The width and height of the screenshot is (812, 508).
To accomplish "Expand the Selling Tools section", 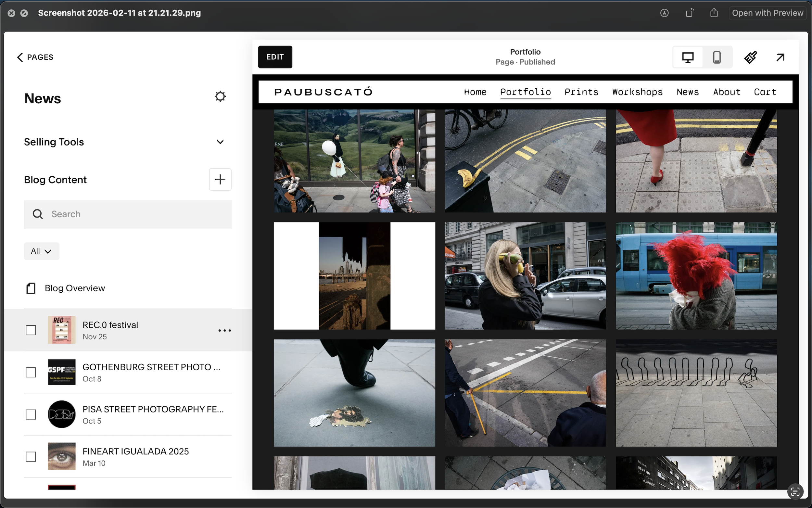I will [220, 142].
